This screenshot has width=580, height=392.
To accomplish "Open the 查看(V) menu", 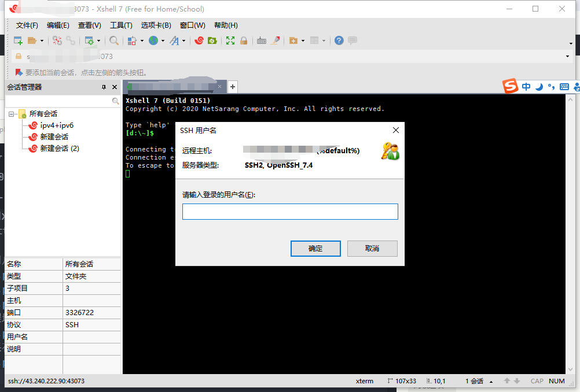I will pyautogui.click(x=90, y=25).
